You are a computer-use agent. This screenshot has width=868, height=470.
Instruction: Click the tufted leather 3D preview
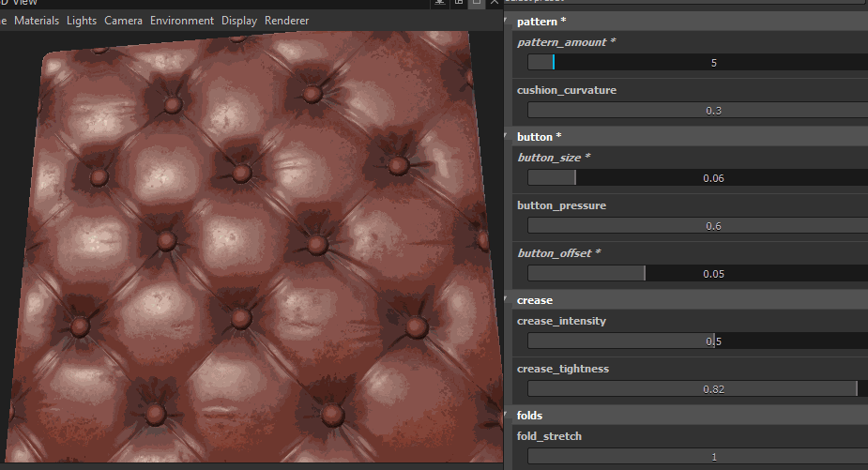(251, 247)
